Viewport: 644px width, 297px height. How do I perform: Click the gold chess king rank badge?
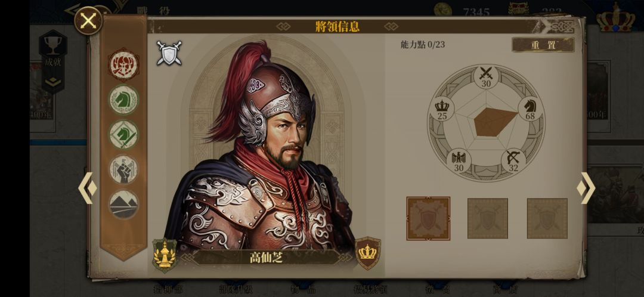(x=165, y=255)
